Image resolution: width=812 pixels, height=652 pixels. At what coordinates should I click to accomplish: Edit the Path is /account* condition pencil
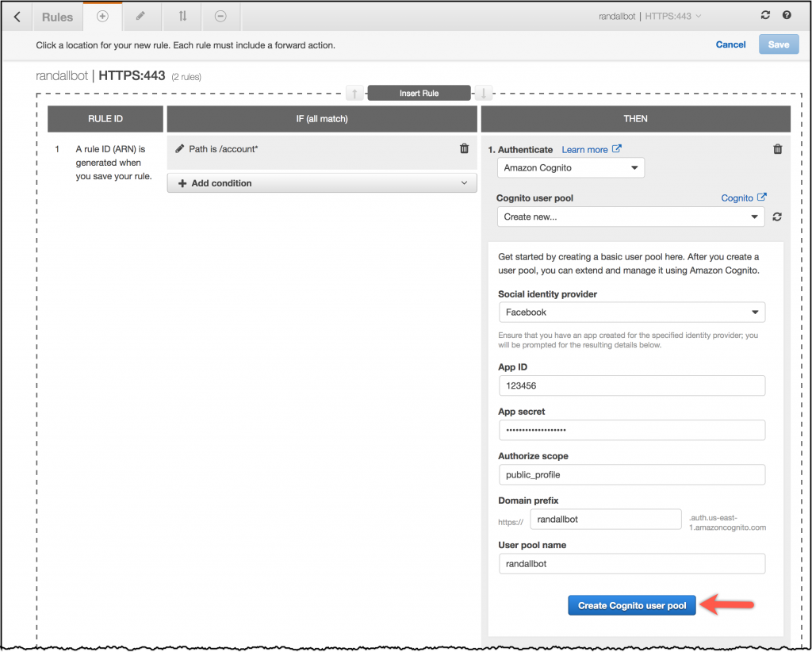coord(180,149)
